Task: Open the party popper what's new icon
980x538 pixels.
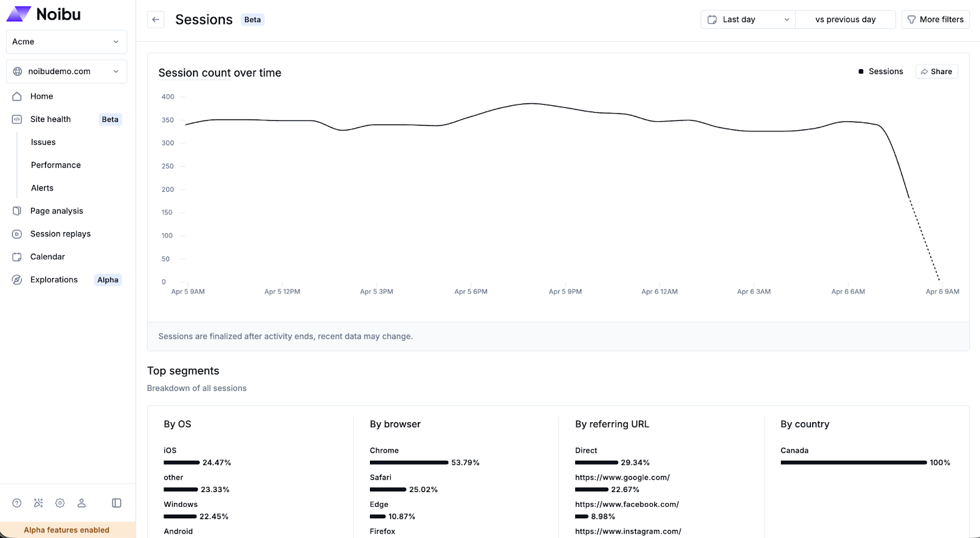Action: [39, 503]
